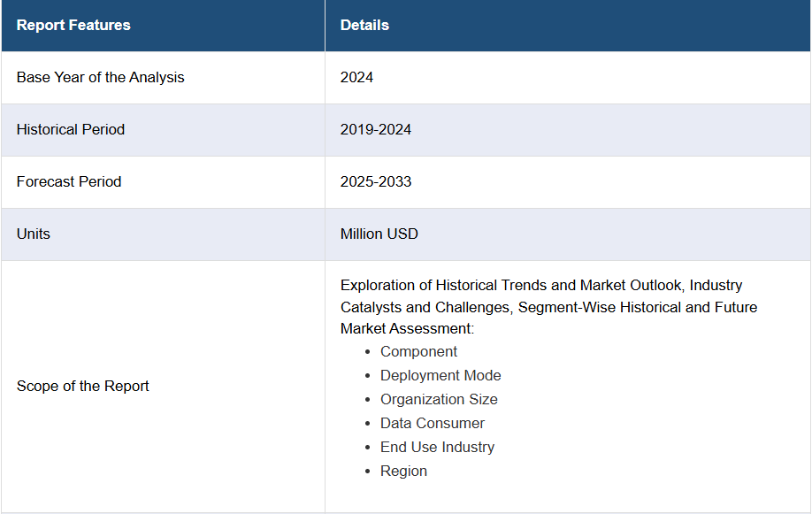Click the Million USD value

click(379, 234)
